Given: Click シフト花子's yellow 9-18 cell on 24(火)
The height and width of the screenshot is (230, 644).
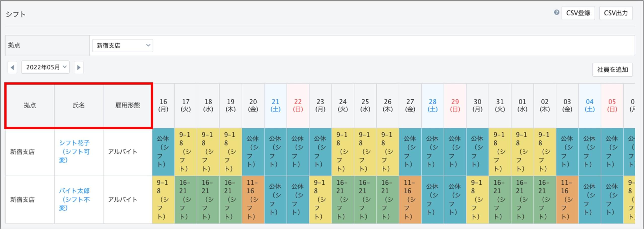Looking at the screenshot, I should pos(343,152).
